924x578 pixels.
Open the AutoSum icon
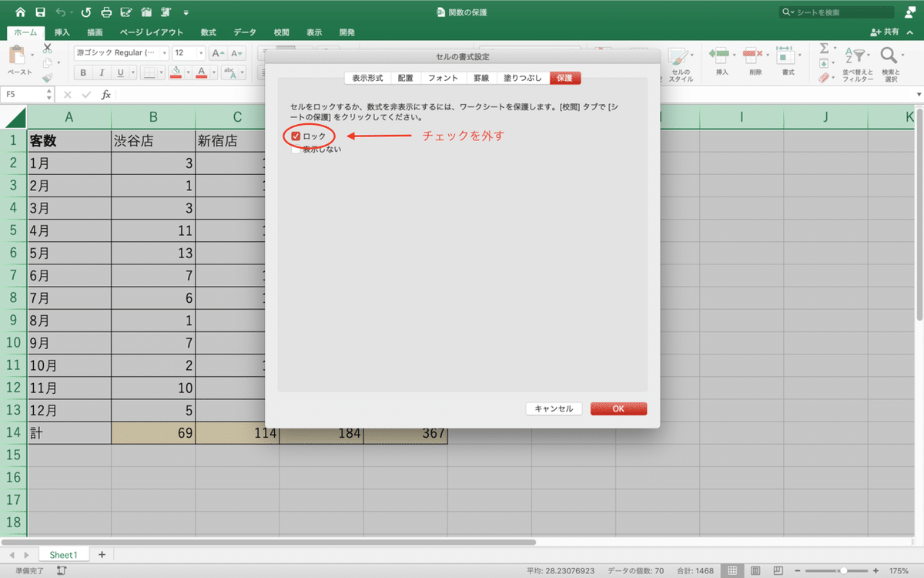tap(824, 49)
